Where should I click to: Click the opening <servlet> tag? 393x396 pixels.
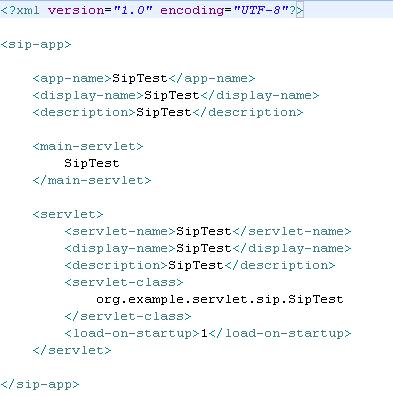68,214
